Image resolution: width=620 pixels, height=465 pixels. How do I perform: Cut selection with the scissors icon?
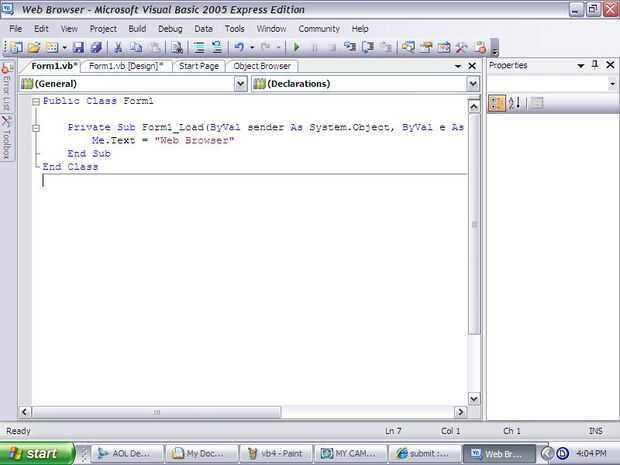point(118,47)
